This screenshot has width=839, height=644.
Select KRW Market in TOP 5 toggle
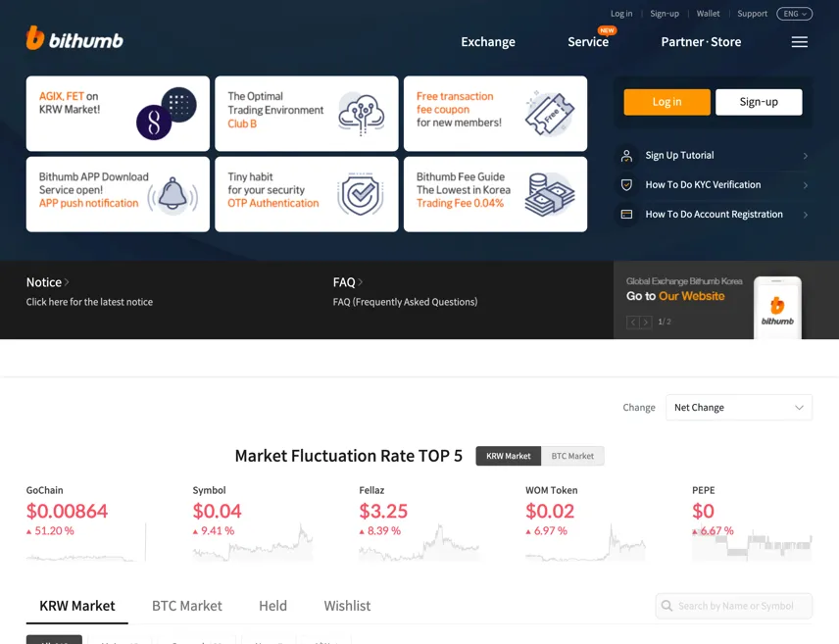509,456
